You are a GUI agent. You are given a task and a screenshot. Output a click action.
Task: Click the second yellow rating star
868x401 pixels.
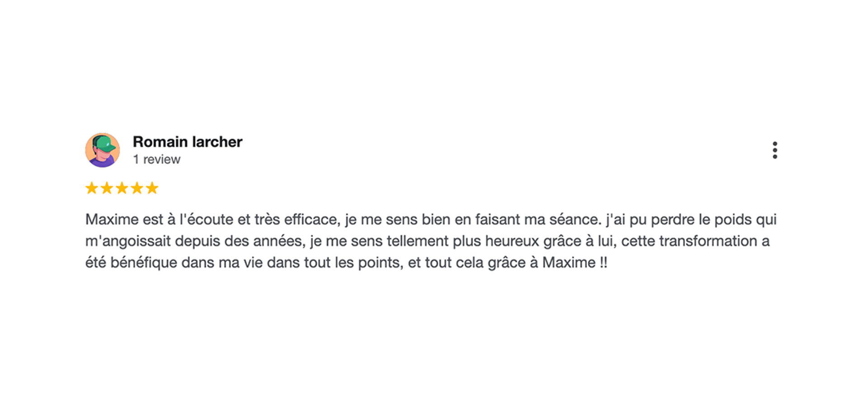click(x=107, y=188)
